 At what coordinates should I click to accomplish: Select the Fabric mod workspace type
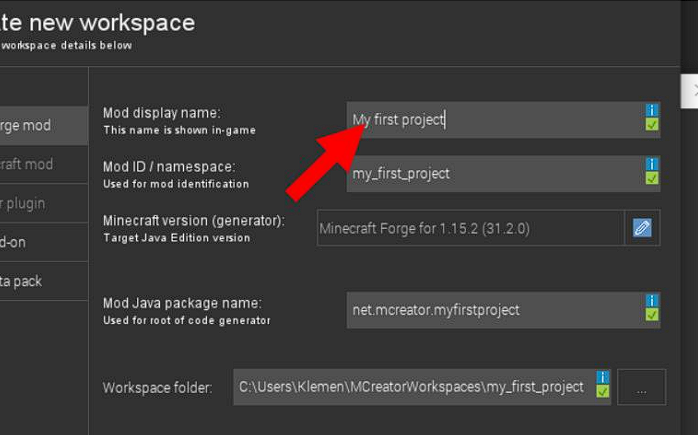[x=40, y=164]
